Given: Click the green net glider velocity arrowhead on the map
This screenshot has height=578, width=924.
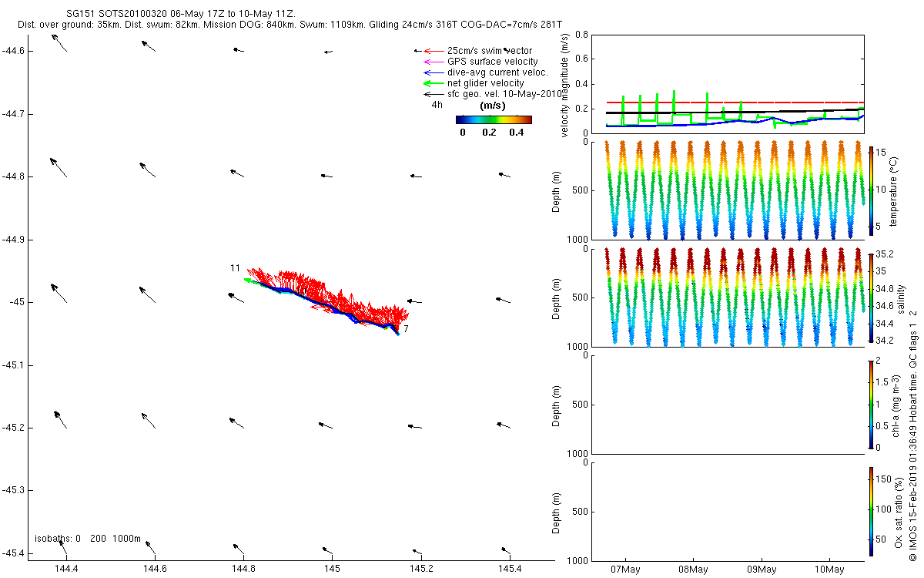Looking at the screenshot, I should click(x=248, y=281).
